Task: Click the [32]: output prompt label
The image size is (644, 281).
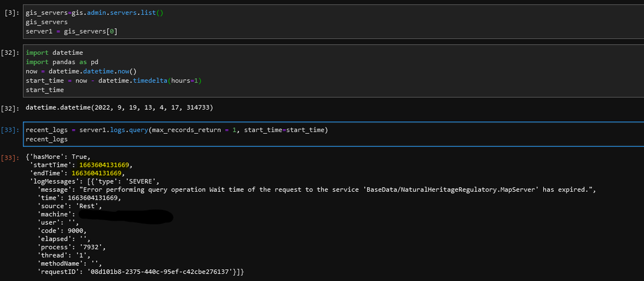Action: tap(10, 108)
